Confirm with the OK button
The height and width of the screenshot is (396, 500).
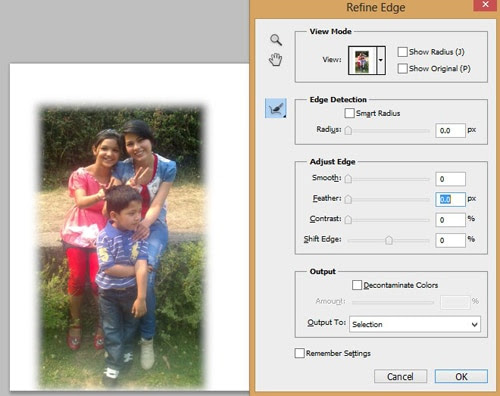[461, 376]
